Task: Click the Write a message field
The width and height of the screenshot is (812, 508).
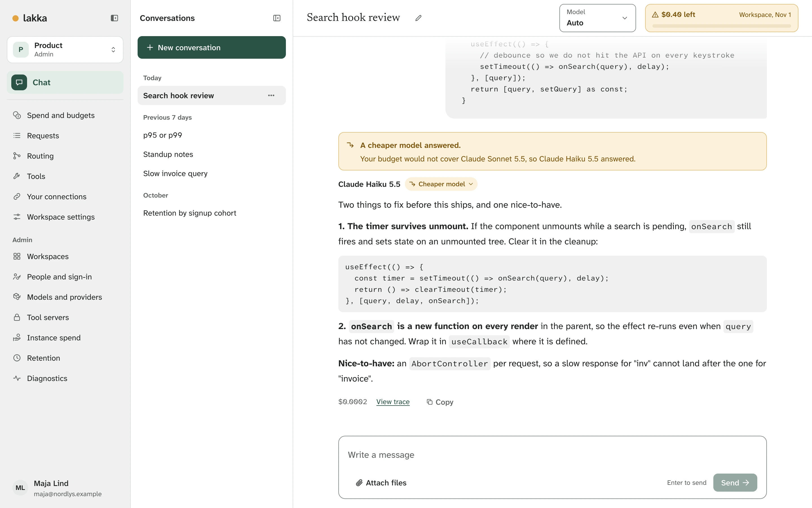Action: pos(552,455)
